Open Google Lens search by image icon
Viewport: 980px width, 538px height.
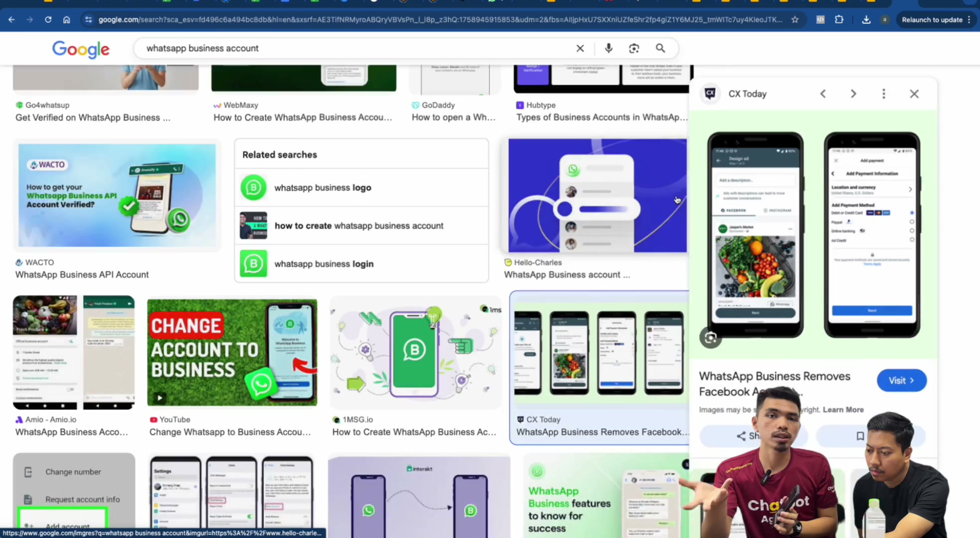[x=634, y=48]
